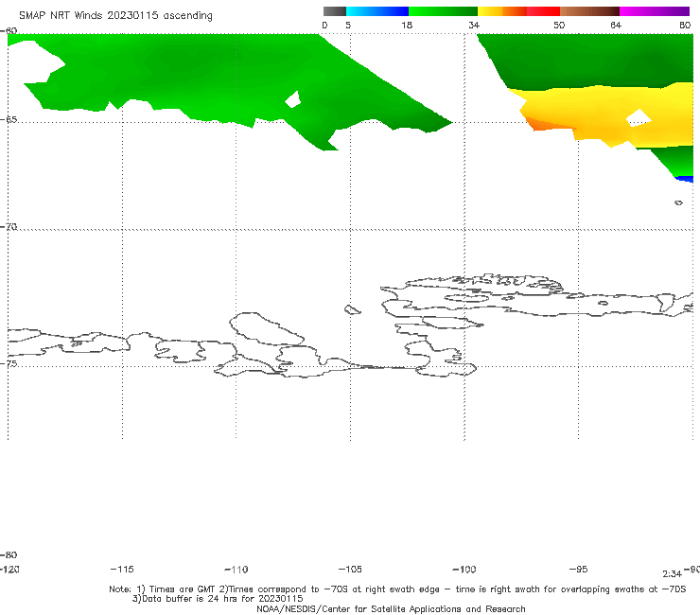
Task: Click the color scale label '5'
Action: [348, 25]
